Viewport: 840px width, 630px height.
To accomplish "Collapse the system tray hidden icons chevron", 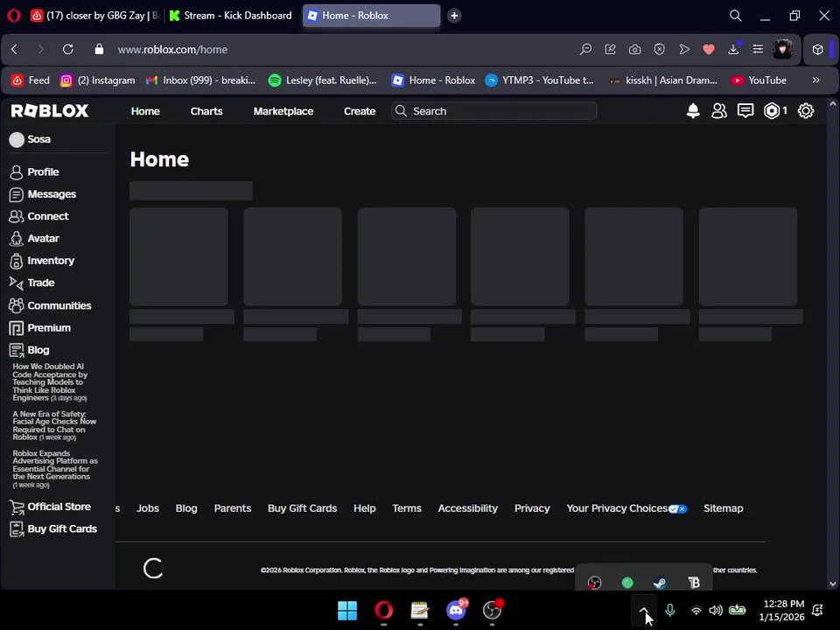I will 644,610.
